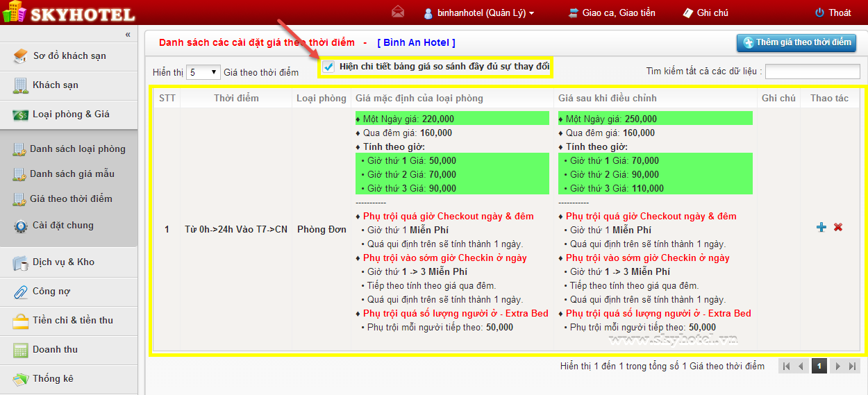Click the Thêm giá theo thời điểm button
This screenshot has height=395, width=868.
click(x=796, y=42)
